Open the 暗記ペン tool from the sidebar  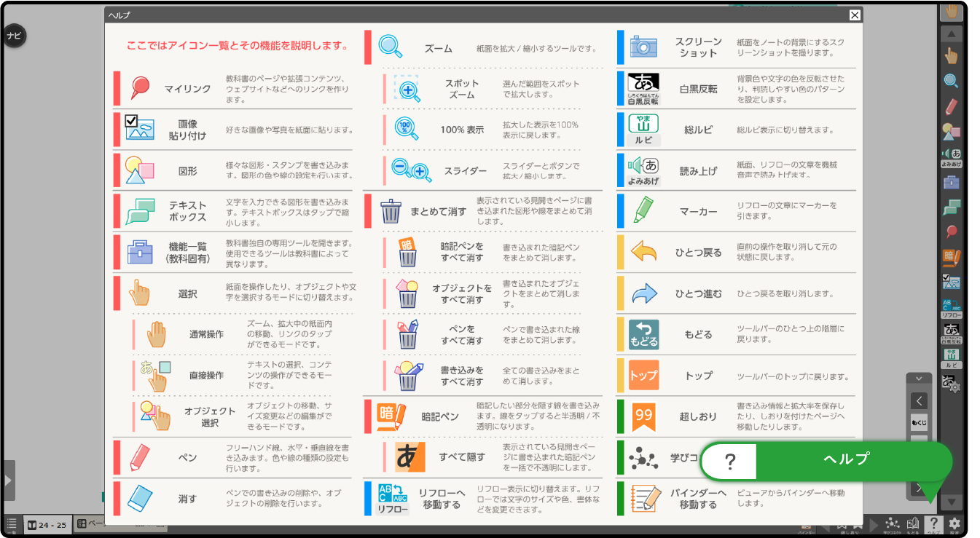click(951, 256)
